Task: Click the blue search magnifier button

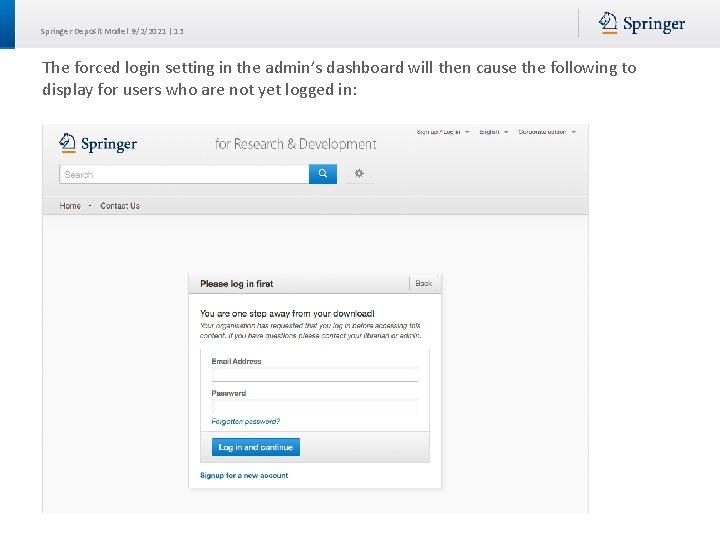Action: [x=323, y=174]
